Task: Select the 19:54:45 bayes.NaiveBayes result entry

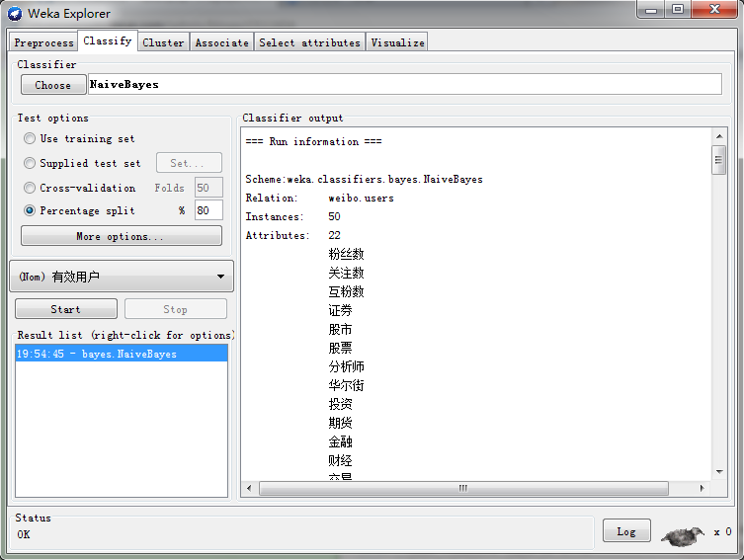Action: pos(122,354)
